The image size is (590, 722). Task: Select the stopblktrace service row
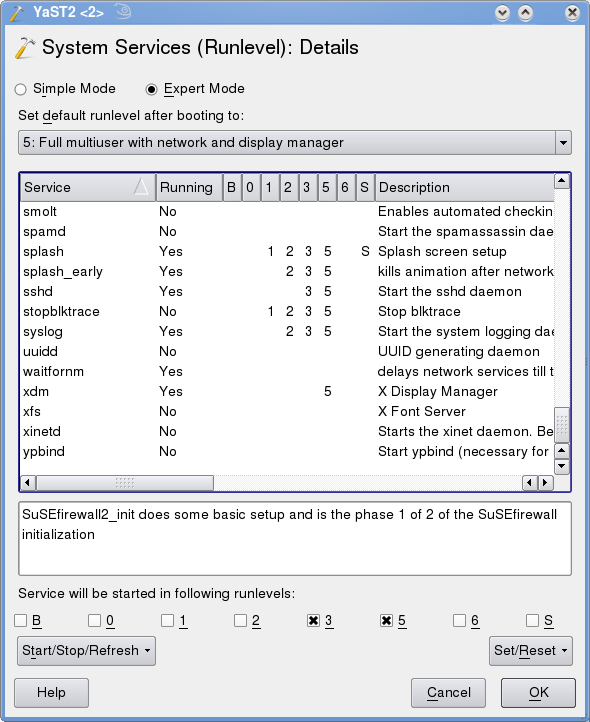287,312
